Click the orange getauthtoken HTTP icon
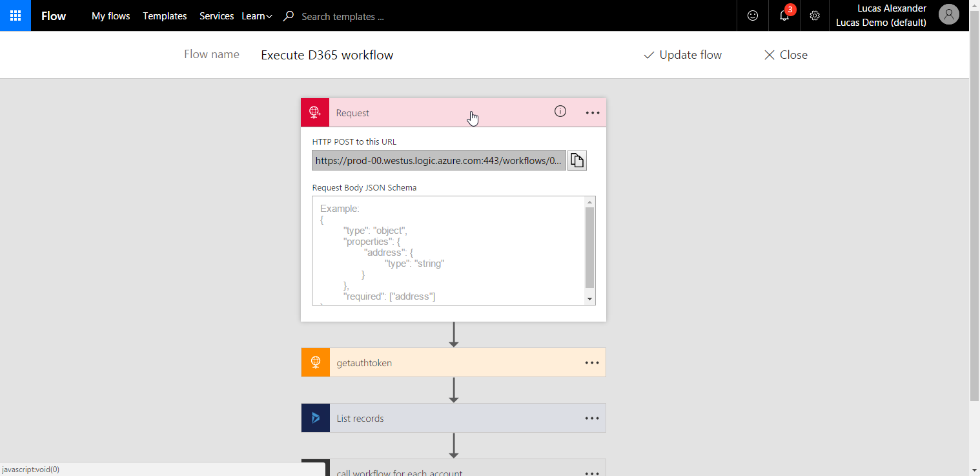The image size is (980, 476). (x=316, y=362)
